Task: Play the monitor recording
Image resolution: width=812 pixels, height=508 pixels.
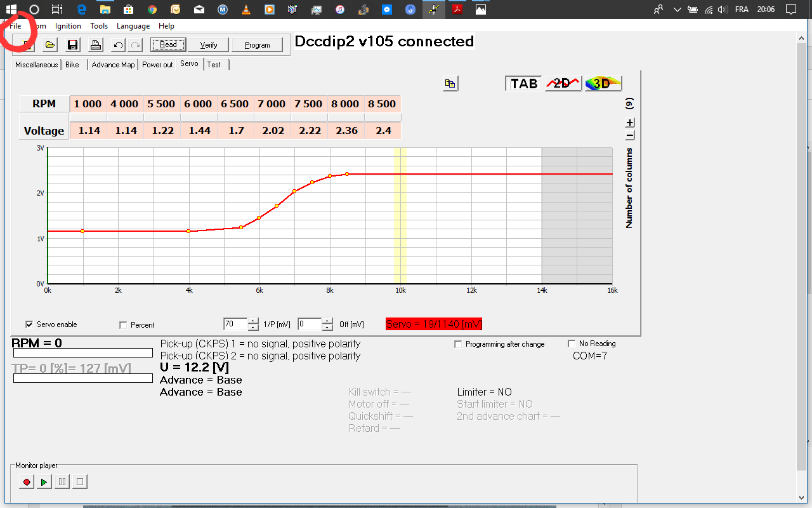Action: click(44, 482)
